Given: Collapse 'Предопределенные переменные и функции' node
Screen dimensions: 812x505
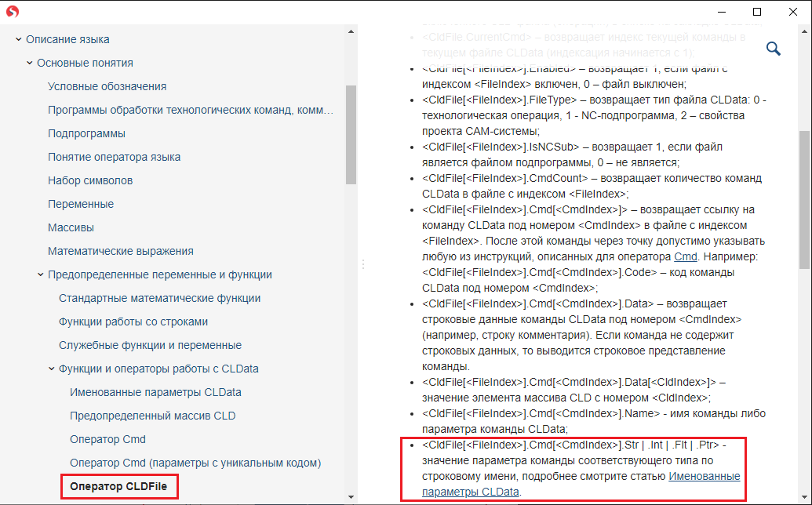Looking at the screenshot, I should pyautogui.click(x=40, y=274).
